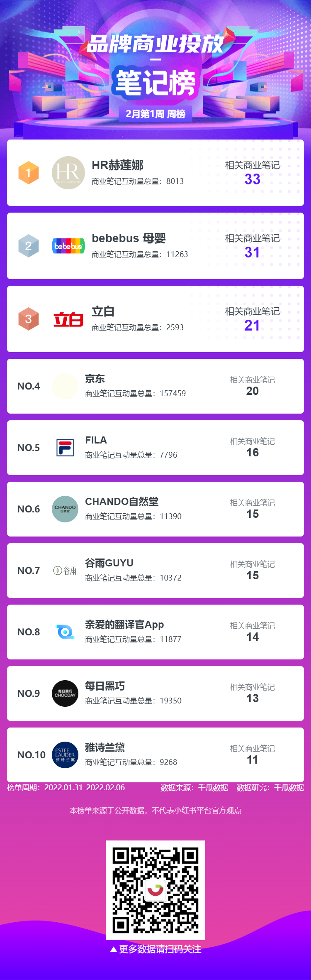
Task: Click the 更多数据请扫码关注 text
Action: [160, 949]
